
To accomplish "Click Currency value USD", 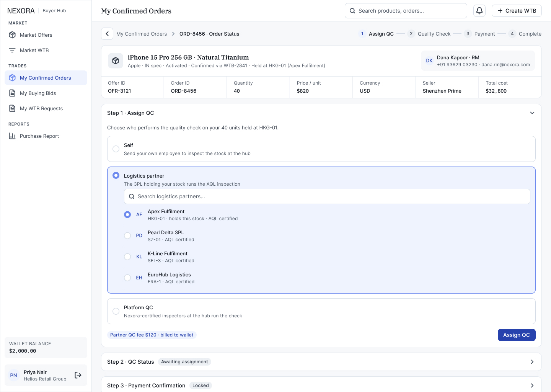I will [x=365, y=91].
